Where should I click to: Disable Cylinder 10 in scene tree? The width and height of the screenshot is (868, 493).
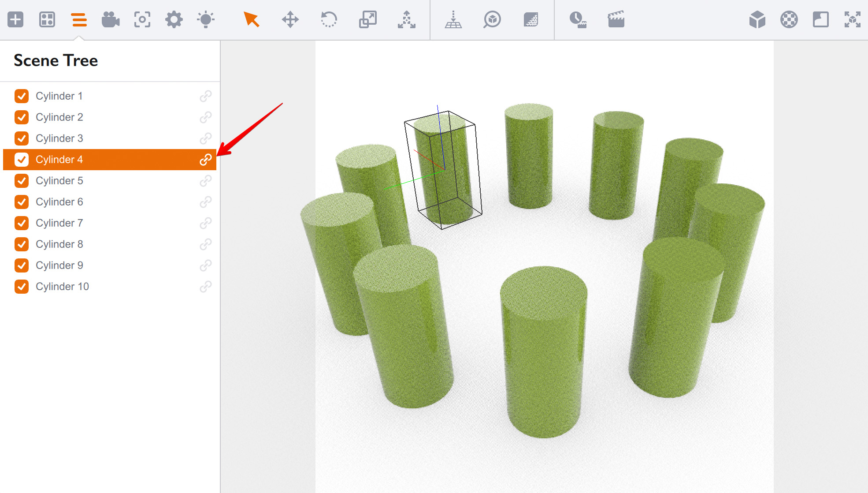click(22, 286)
